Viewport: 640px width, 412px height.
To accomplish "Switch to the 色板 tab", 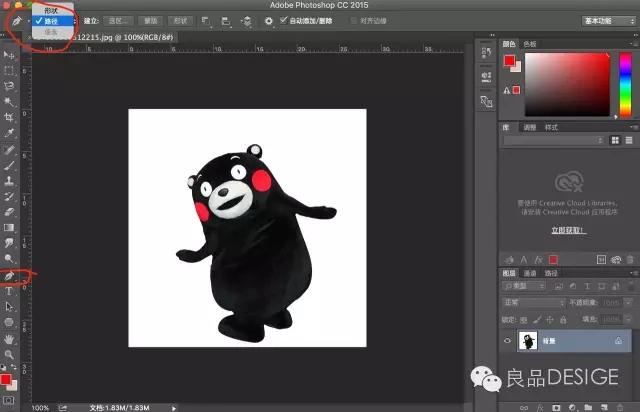I will coord(530,44).
